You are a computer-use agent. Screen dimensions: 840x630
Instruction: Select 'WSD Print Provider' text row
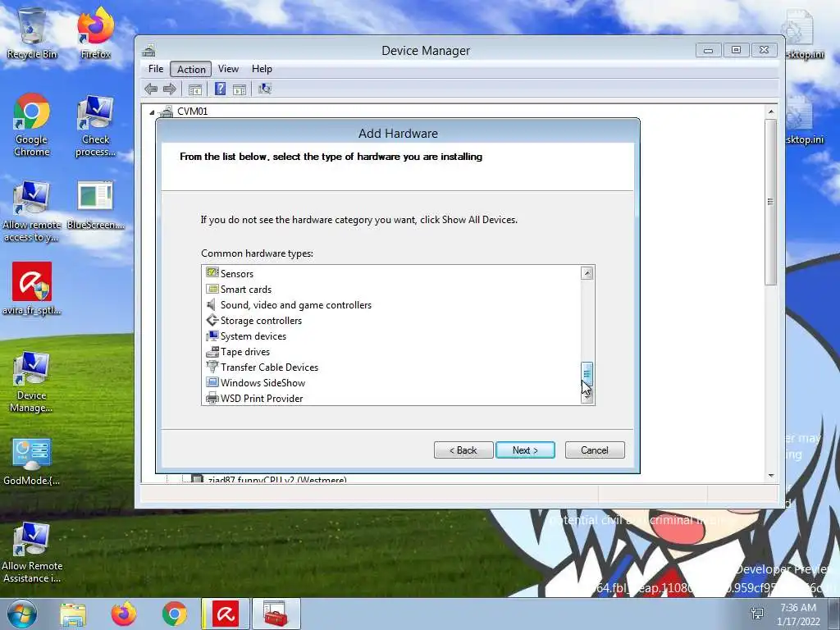262,398
